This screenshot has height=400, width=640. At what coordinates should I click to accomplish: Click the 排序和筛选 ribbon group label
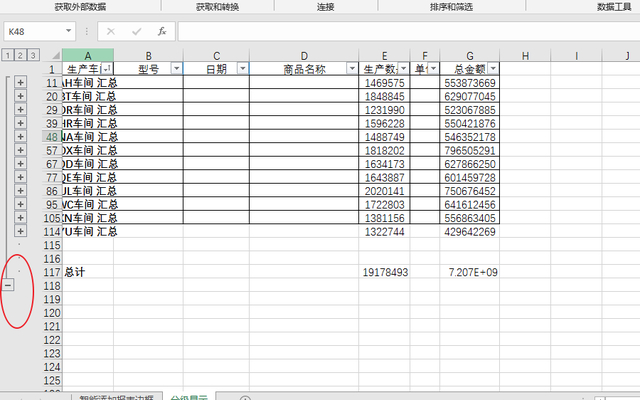pos(451,7)
